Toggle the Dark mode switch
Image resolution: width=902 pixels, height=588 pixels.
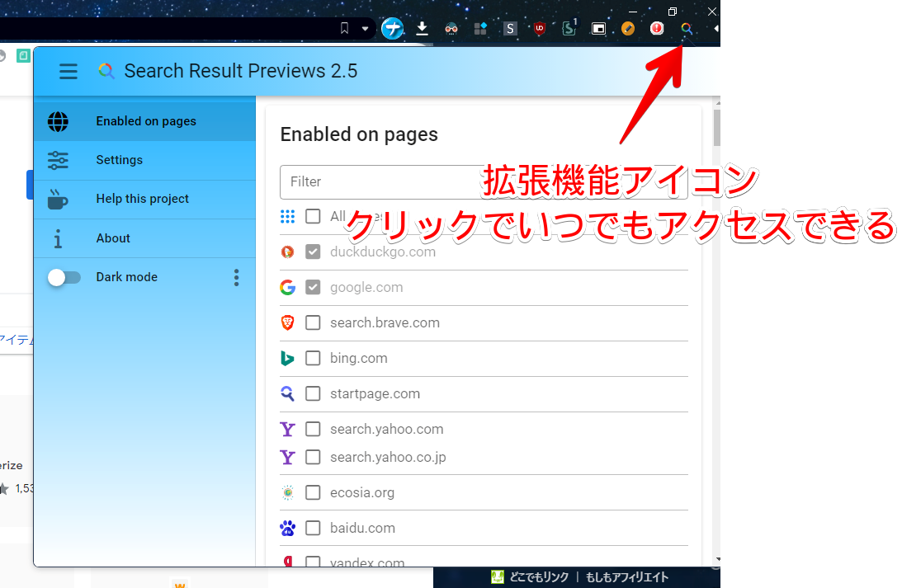coord(64,278)
